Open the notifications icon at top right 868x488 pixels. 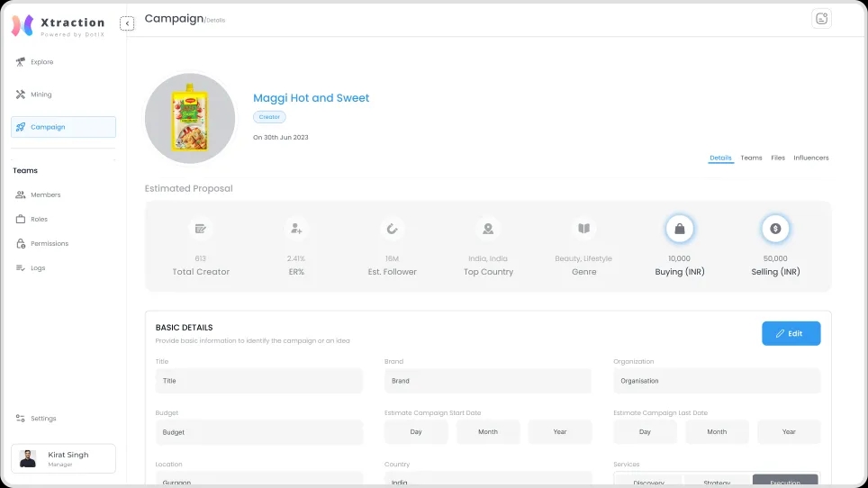pos(821,19)
